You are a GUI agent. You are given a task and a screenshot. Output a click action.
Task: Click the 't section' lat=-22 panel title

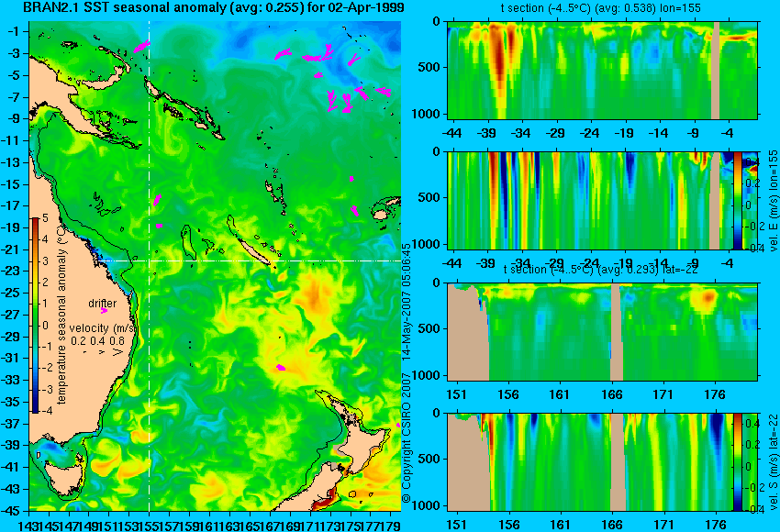pos(600,269)
